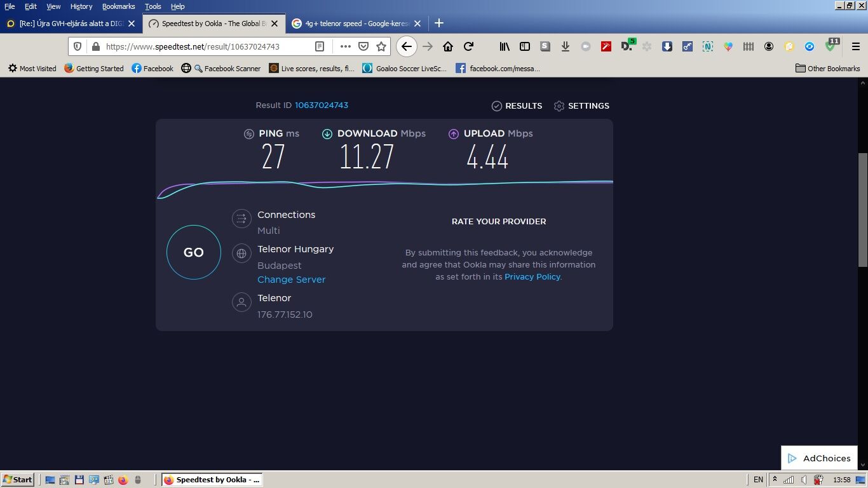Click Change Server link
The width and height of the screenshot is (868, 488).
291,280
